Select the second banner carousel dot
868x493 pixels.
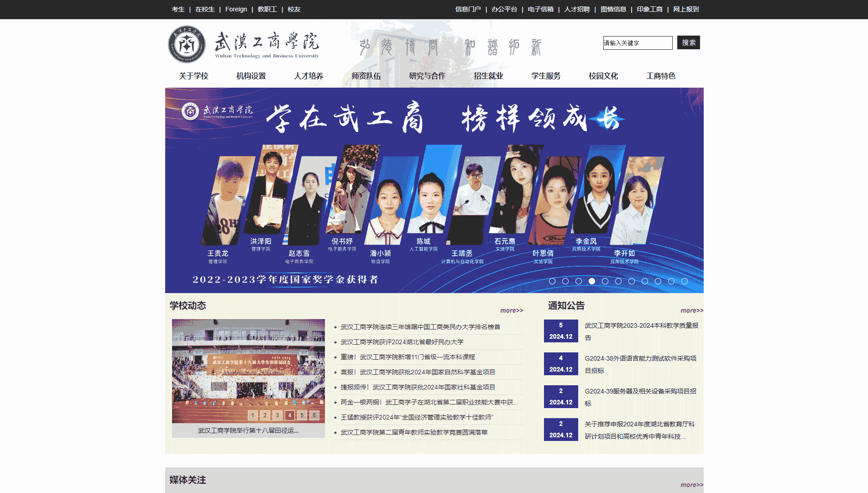click(565, 281)
